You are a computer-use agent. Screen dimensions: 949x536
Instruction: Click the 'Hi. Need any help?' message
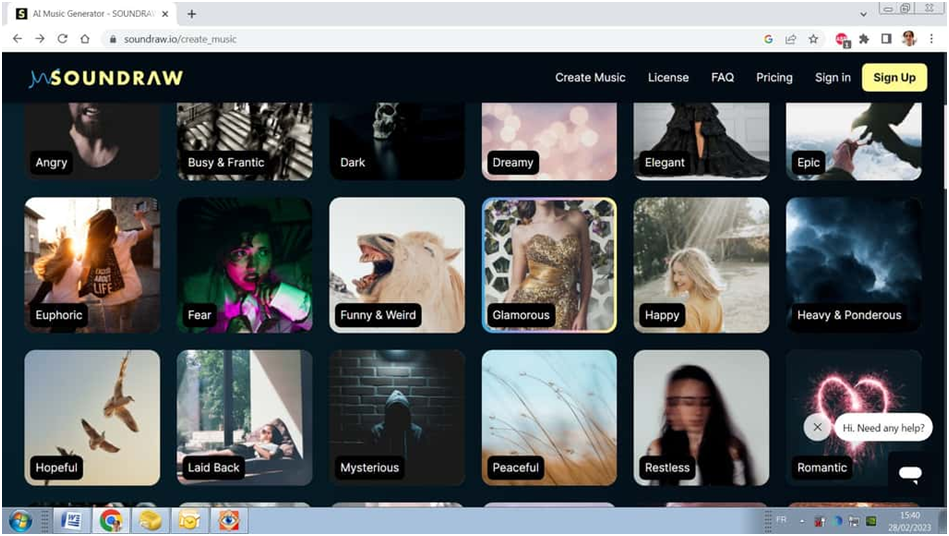point(883,428)
